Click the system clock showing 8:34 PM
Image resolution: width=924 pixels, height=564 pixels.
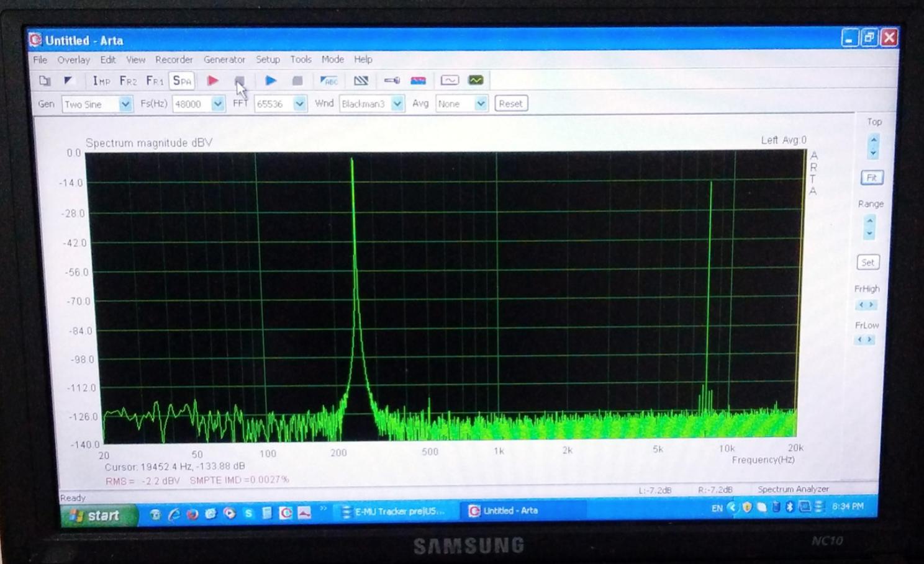click(848, 506)
